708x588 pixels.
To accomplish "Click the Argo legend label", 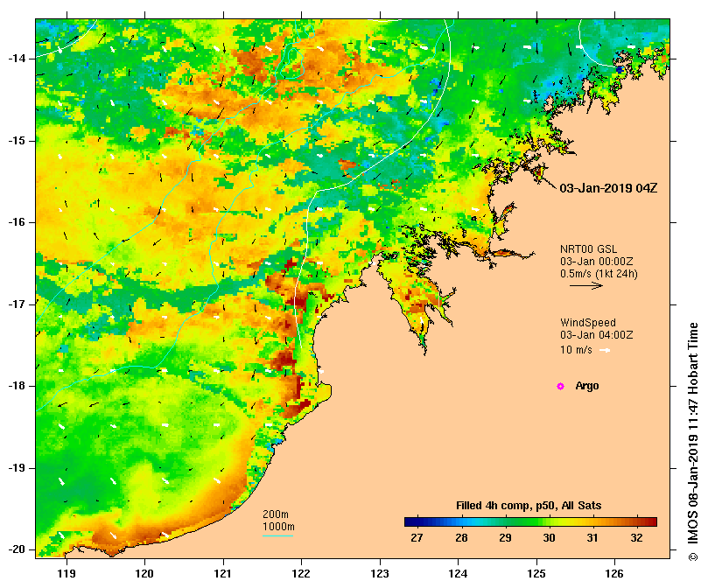I will (587, 386).
